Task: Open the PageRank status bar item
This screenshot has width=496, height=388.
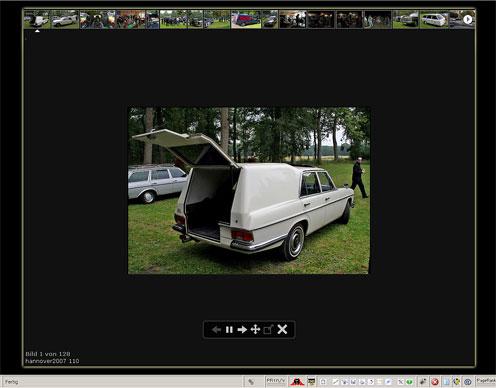Action: 486,381
